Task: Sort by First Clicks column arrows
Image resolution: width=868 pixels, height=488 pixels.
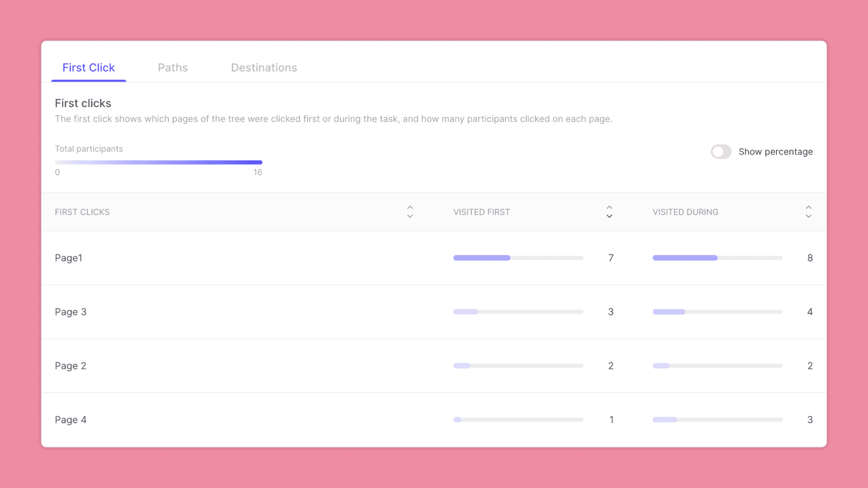Action: pyautogui.click(x=410, y=212)
